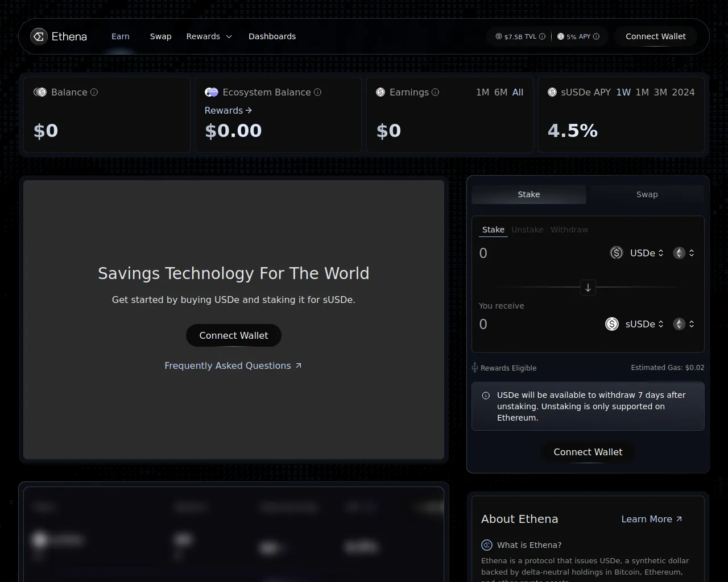Click the 5% APY stat
728x582 pixels.
[x=578, y=36]
